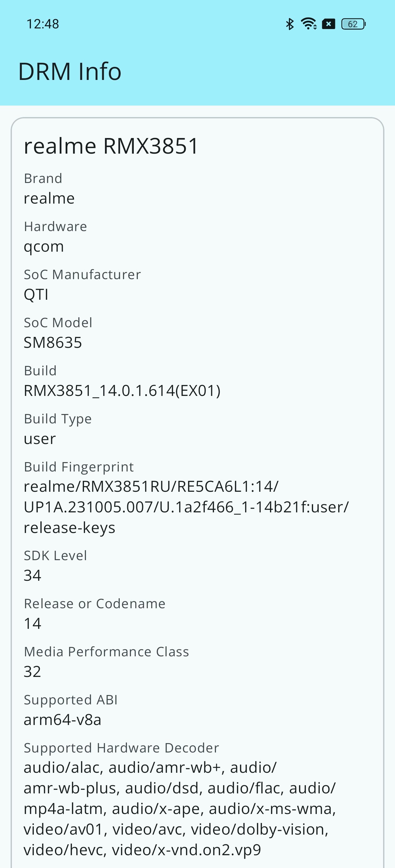This screenshot has width=395, height=868.
Task: Tap the Brand value realme
Action: [49, 198]
